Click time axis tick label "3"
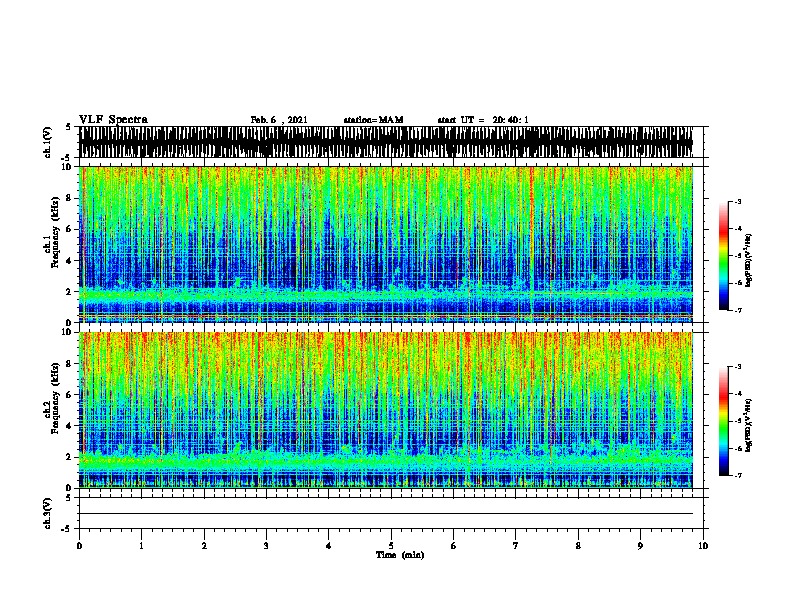The width and height of the screenshot is (792, 612). pos(266,546)
